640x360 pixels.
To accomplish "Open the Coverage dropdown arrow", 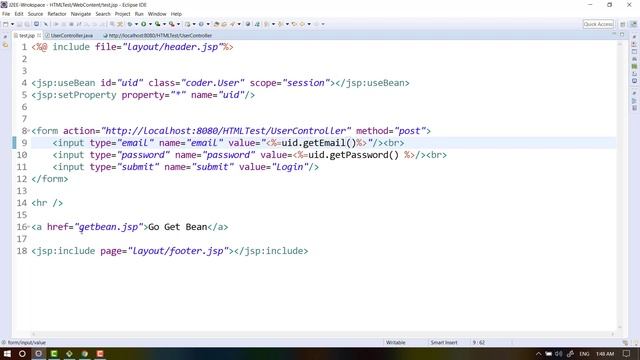I will 164,24.
